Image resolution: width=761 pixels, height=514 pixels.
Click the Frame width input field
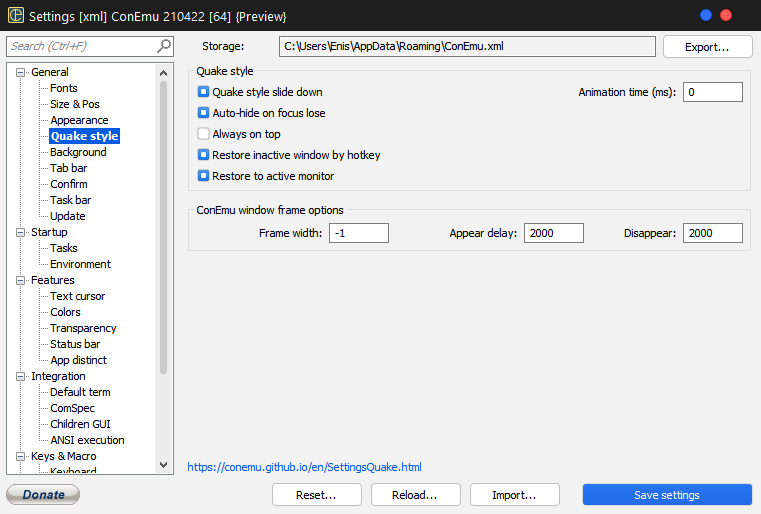pos(359,233)
